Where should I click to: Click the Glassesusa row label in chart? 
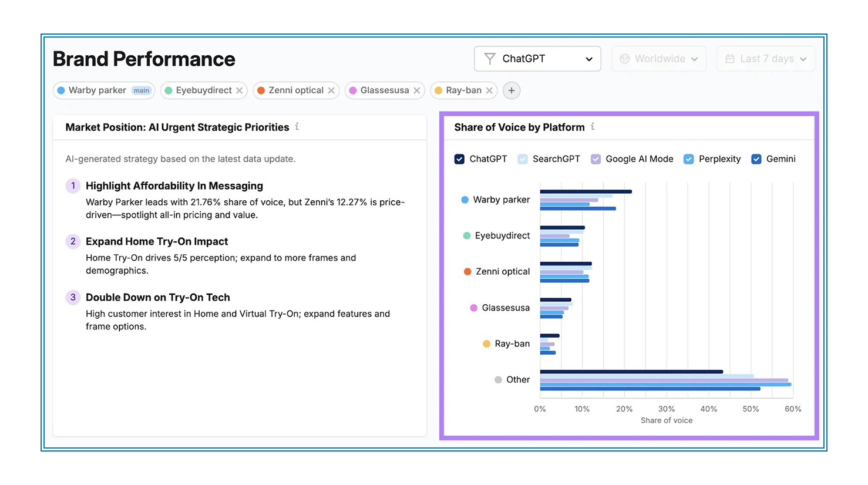[506, 308]
